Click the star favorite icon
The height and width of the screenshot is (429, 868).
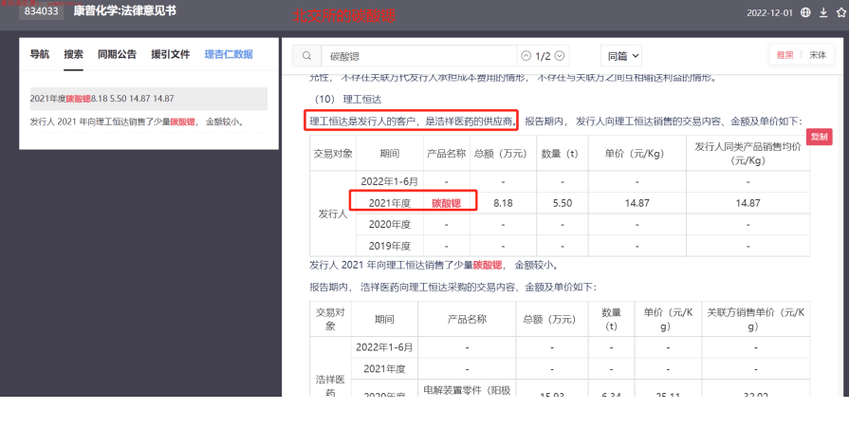click(x=840, y=12)
